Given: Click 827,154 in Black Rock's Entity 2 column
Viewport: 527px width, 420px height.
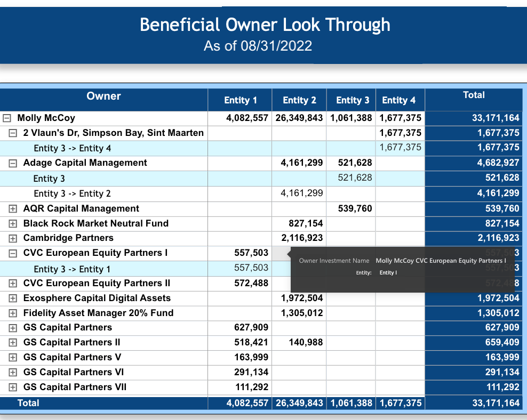Looking at the screenshot, I should pyautogui.click(x=306, y=223).
